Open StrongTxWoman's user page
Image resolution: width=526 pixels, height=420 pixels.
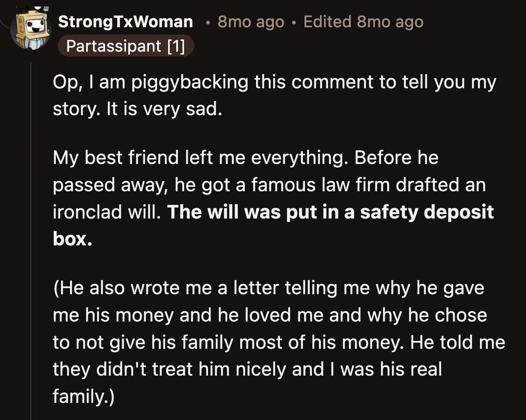coord(125,22)
